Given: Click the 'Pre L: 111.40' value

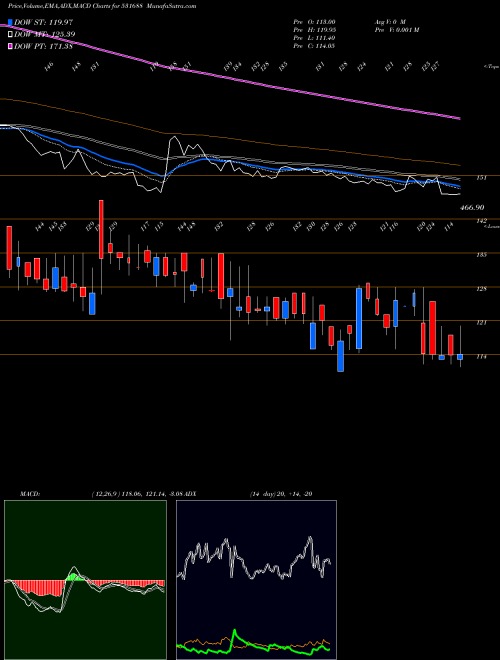Looking at the screenshot, I should click(x=314, y=38).
